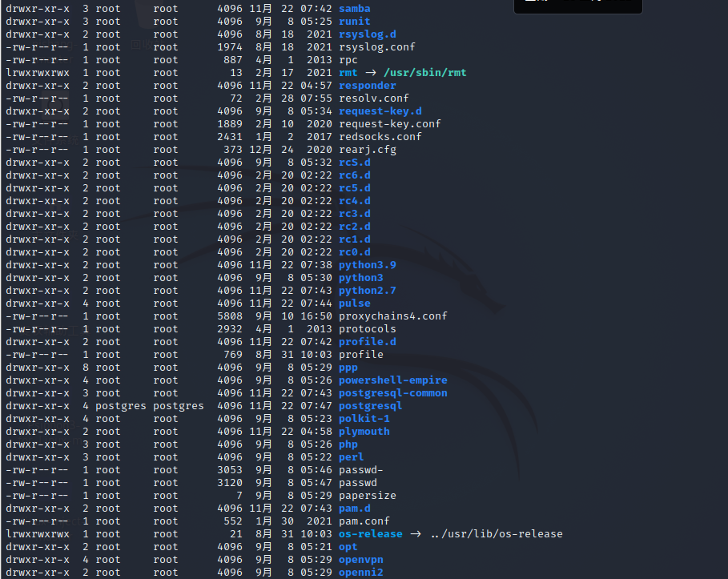This screenshot has height=579, width=728.
Task: Click the request-key.d directory name
Action: [x=380, y=111]
